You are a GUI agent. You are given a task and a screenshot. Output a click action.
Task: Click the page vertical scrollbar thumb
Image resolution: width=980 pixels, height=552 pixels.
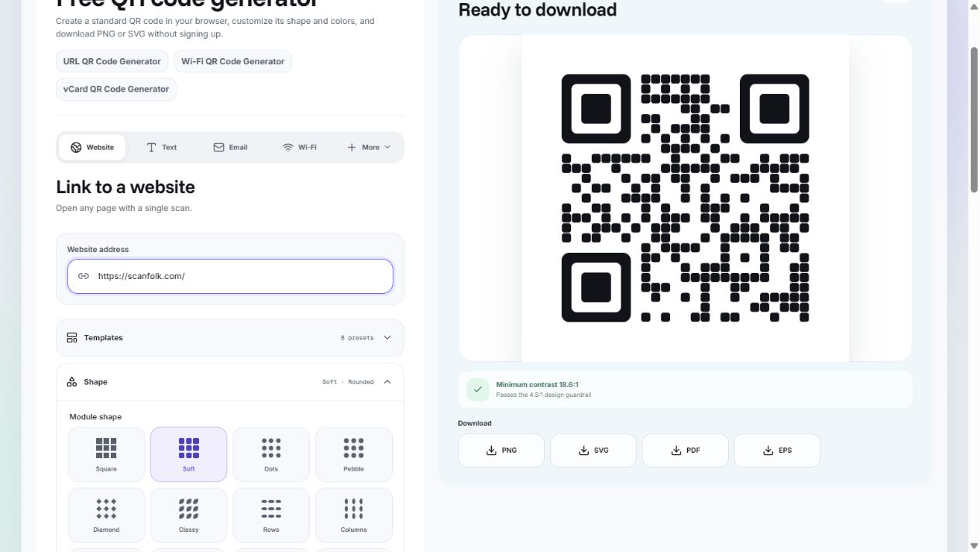[975, 120]
